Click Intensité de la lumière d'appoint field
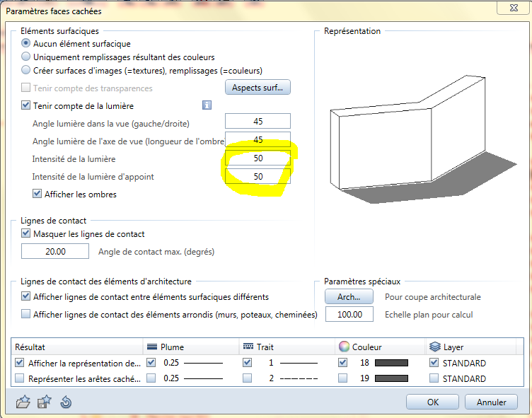This screenshot has width=532, height=418. pyautogui.click(x=258, y=176)
